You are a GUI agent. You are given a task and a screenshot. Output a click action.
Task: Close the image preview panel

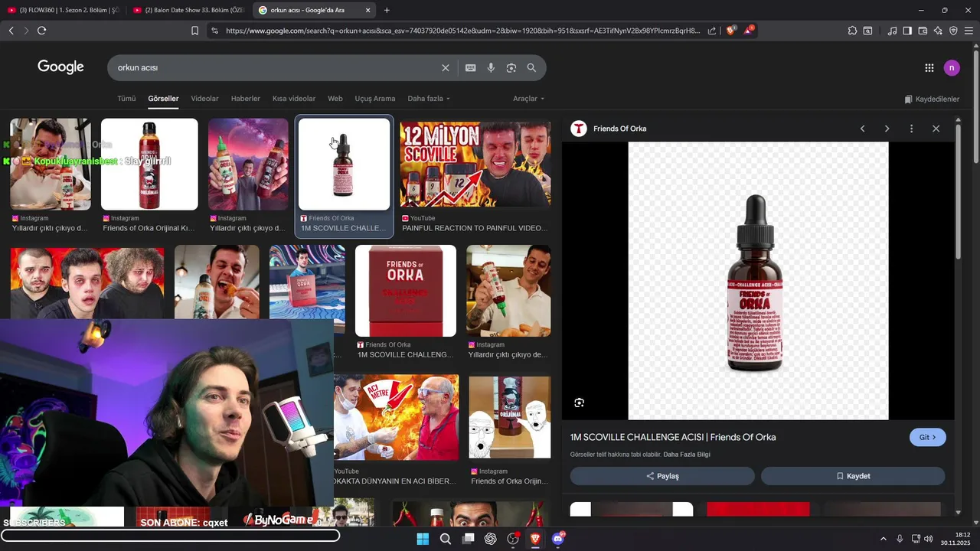[x=936, y=129]
